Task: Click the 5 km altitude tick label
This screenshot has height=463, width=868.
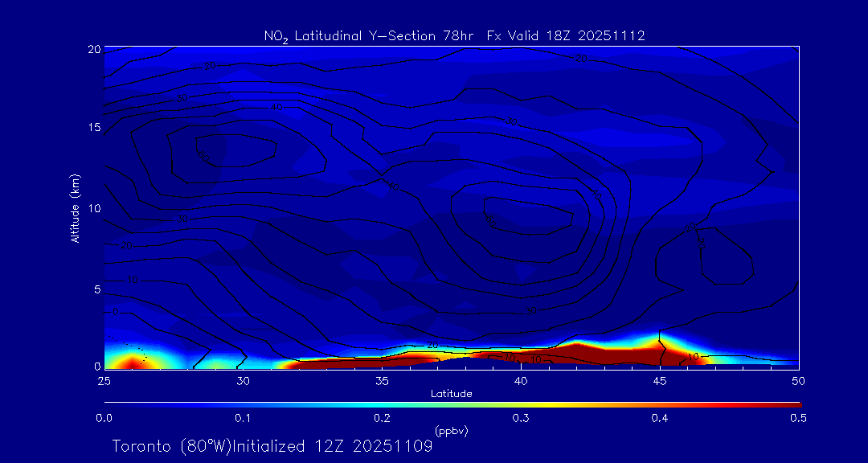Action: point(95,289)
